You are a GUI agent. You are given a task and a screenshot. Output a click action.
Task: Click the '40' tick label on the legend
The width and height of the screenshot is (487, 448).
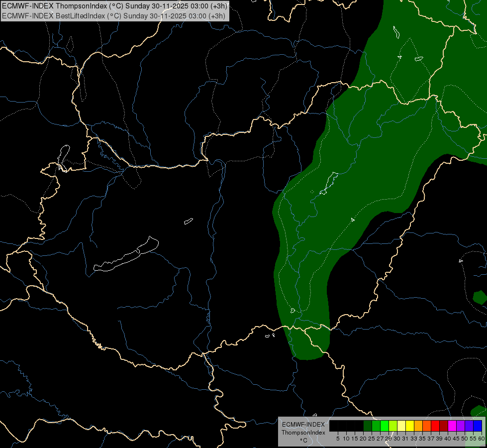pos(448,439)
